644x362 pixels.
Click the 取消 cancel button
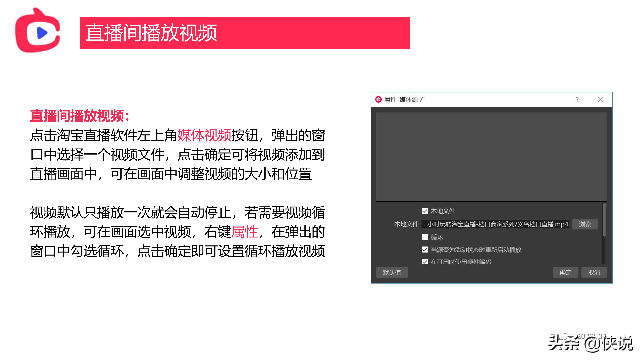pyautogui.click(x=594, y=272)
